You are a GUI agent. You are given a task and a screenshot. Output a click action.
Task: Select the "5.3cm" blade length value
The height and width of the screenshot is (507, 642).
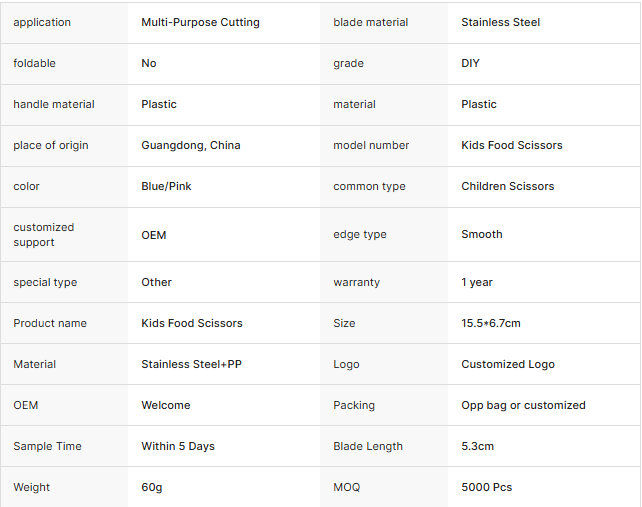pos(477,446)
